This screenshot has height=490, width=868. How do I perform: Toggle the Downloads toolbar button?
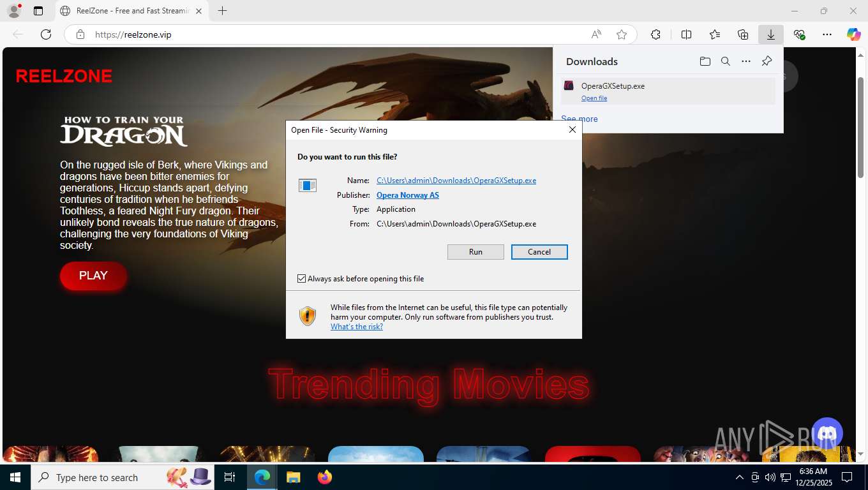click(x=771, y=34)
